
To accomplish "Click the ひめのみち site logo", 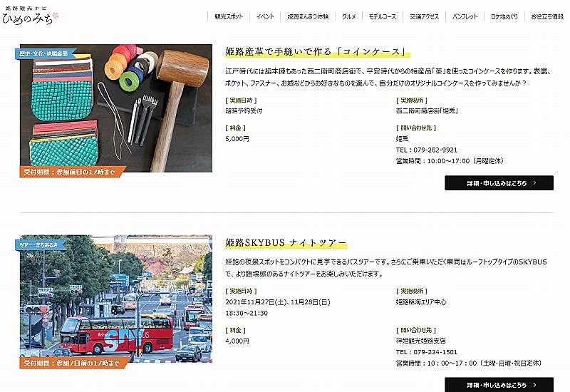I will click(x=31, y=15).
